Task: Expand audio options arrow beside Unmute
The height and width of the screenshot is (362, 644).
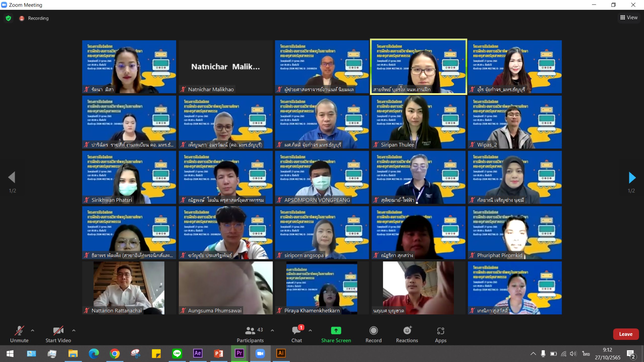Action: click(32, 331)
